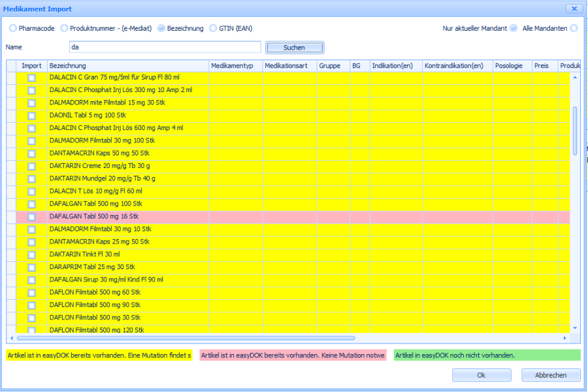Select the Pharmacode radio button

click(x=12, y=28)
